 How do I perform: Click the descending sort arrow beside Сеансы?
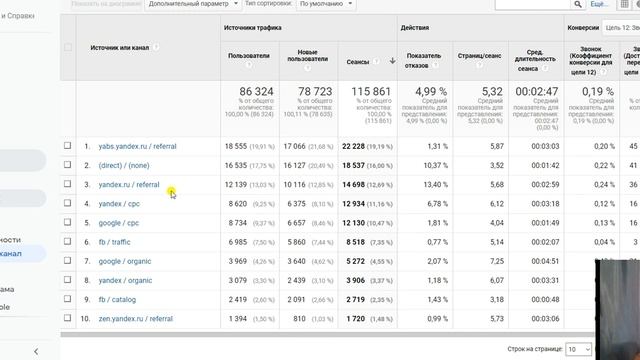click(x=392, y=61)
